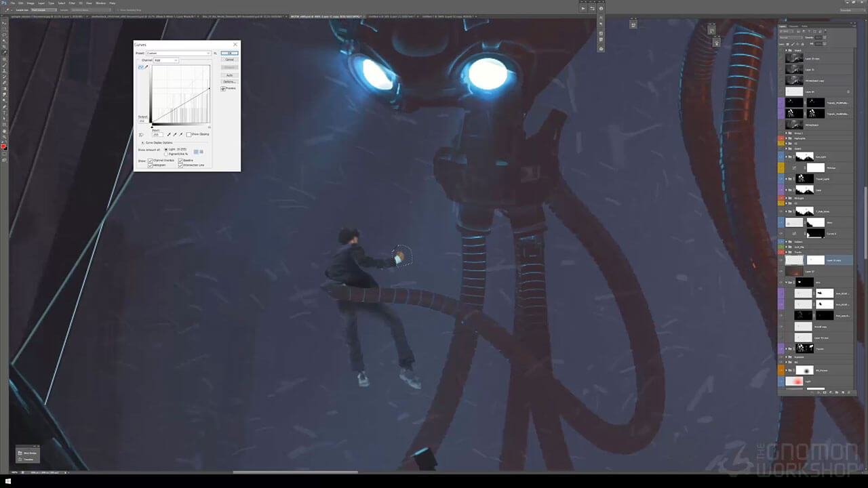
Task: Click the red foreground color swatch
Action: click(x=3, y=146)
